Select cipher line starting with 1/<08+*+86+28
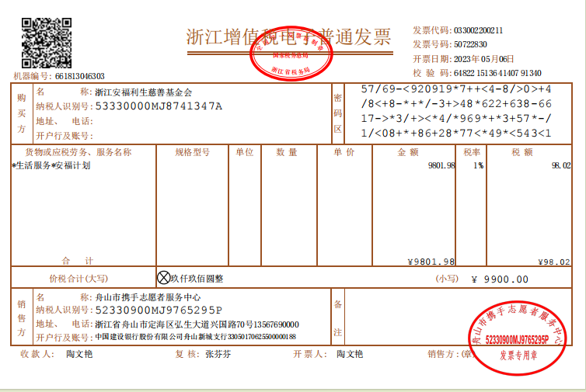 coord(456,133)
